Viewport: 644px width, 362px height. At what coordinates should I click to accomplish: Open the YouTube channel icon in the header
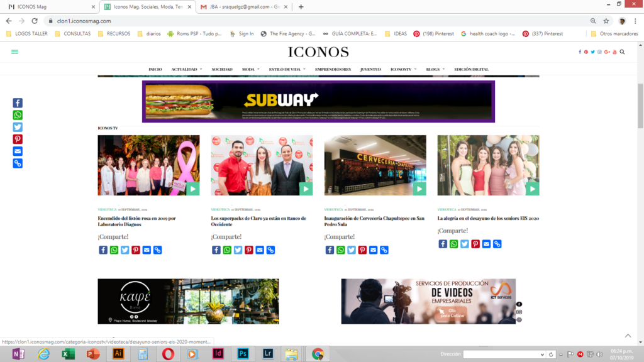(x=614, y=52)
